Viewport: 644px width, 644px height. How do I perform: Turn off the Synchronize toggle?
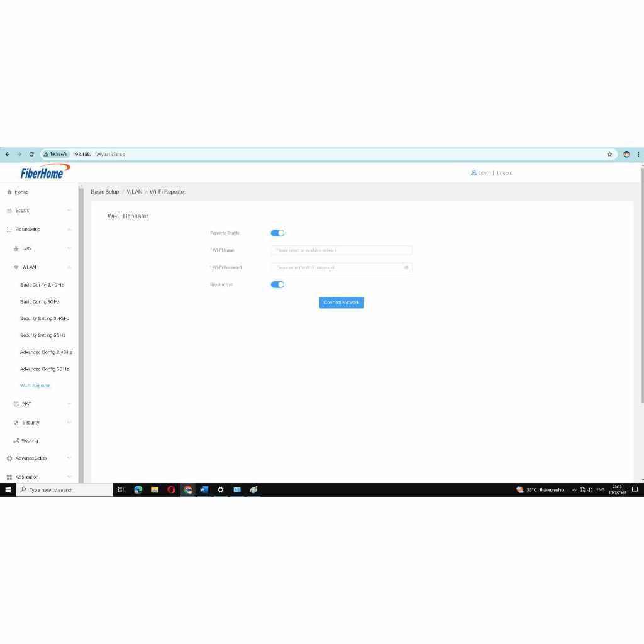click(x=277, y=284)
